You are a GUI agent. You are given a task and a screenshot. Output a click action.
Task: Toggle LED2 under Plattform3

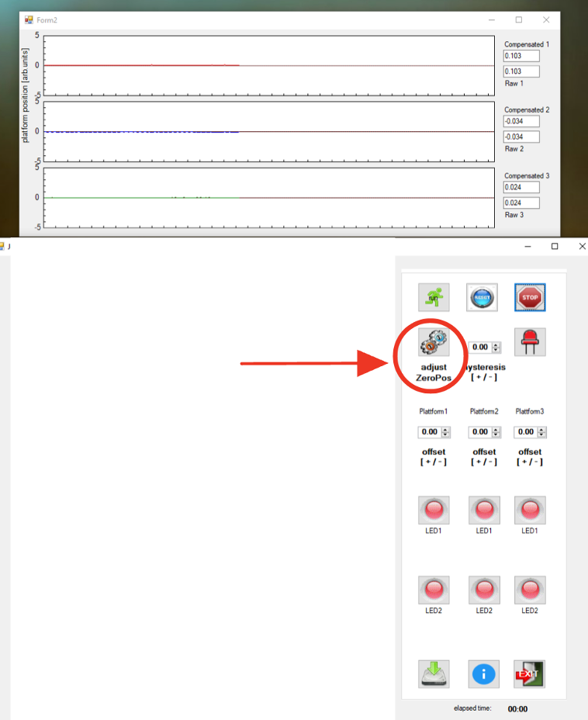point(531,590)
